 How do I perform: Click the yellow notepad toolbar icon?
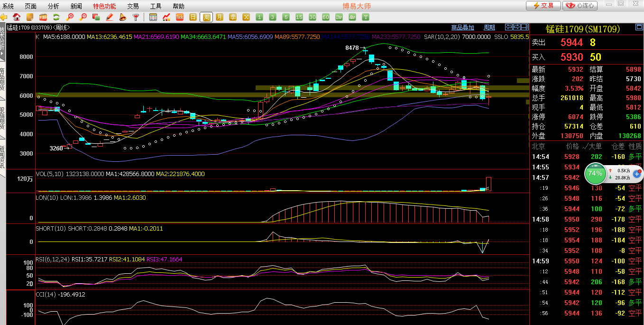point(30,17)
